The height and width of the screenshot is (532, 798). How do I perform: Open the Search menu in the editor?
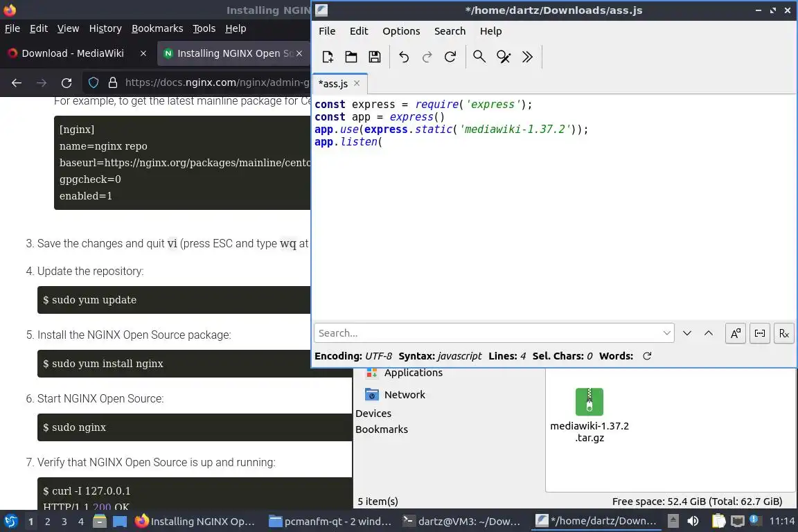(x=450, y=31)
